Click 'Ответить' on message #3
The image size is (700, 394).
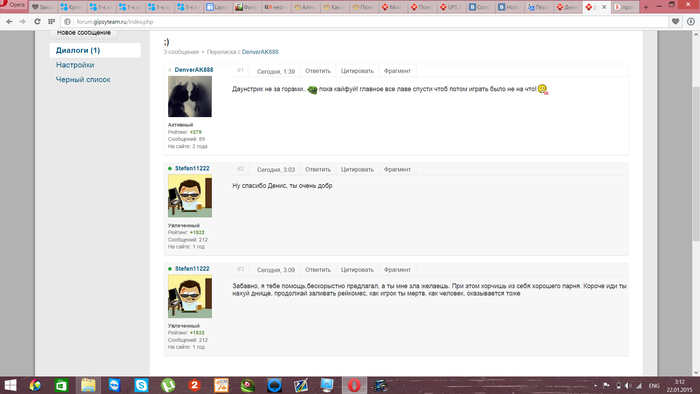pos(318,270)
